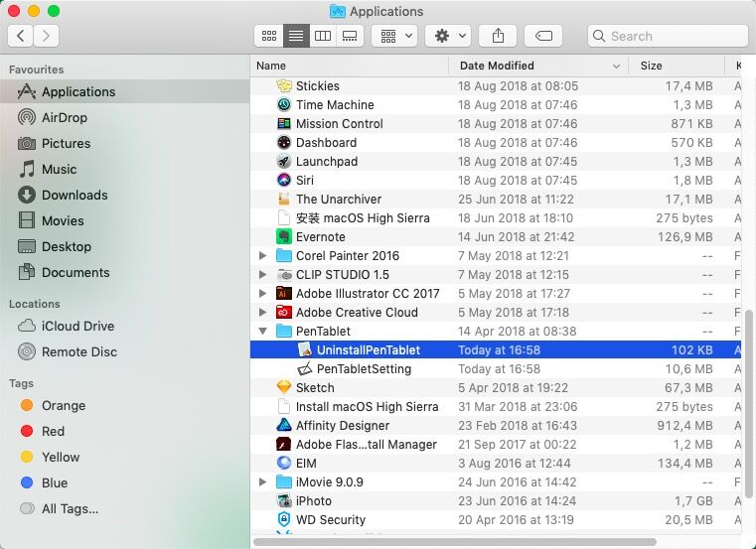
Task: Sort by the Date Modified column header
Action: 538,66
